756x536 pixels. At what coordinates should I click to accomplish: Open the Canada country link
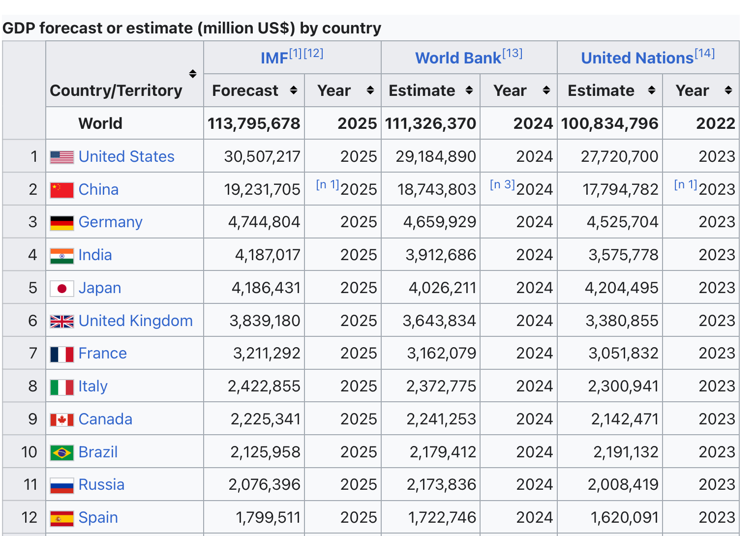pos(105,419)
